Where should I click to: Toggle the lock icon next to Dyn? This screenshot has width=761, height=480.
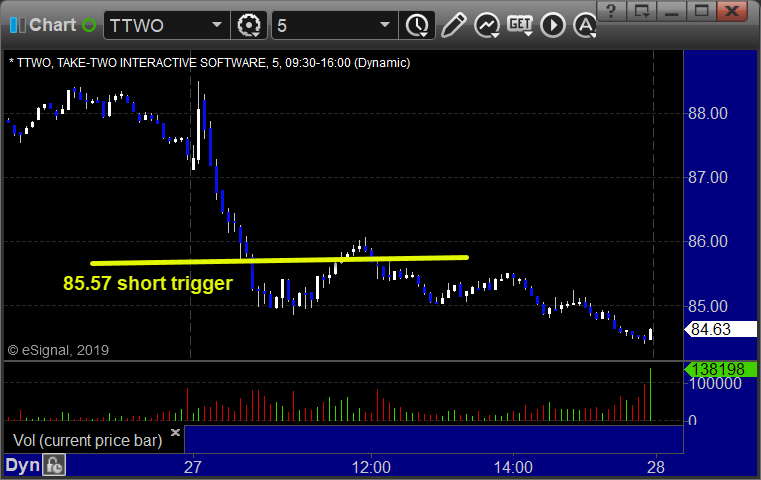54,465
